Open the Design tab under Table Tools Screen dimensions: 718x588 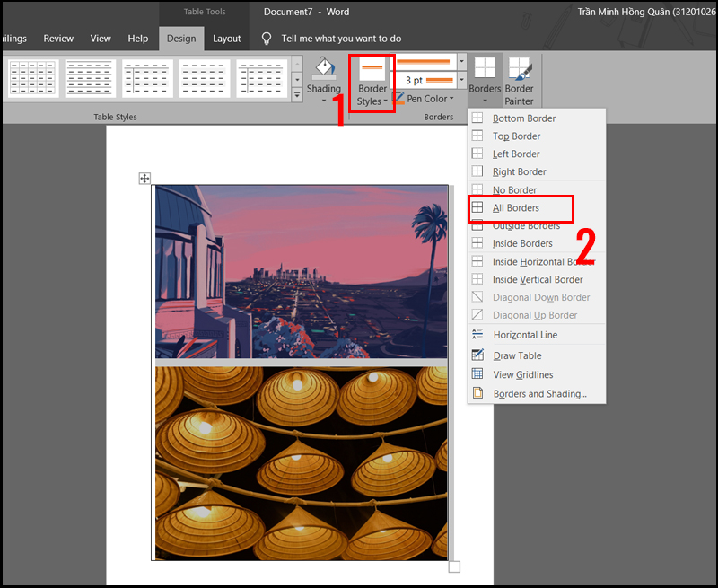coord(181,39)
